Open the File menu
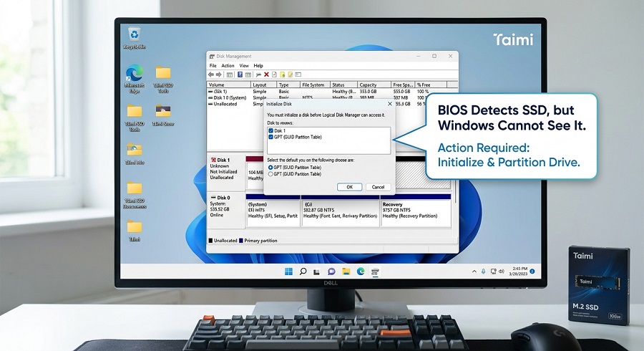 click(213, 66)
